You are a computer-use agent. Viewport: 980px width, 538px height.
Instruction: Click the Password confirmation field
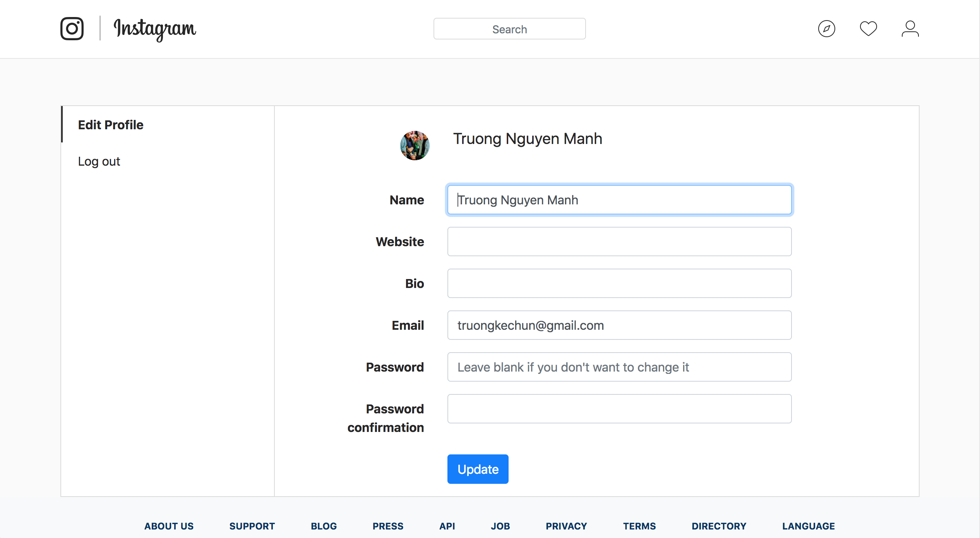[x=619, y=409]
